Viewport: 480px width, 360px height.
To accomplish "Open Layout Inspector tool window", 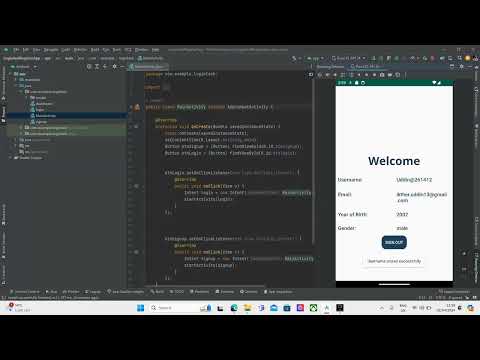I will pos(454,292).
